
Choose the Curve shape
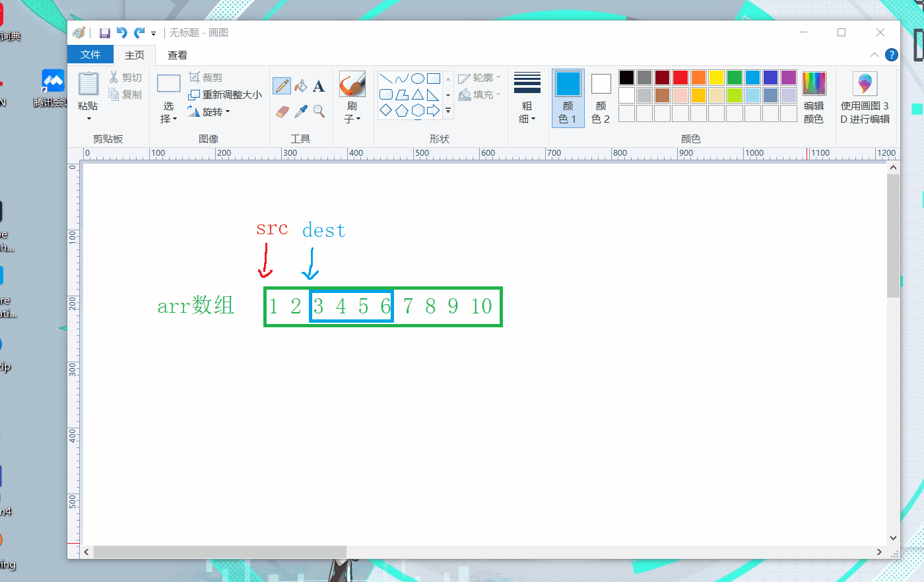tap(402, 79)
